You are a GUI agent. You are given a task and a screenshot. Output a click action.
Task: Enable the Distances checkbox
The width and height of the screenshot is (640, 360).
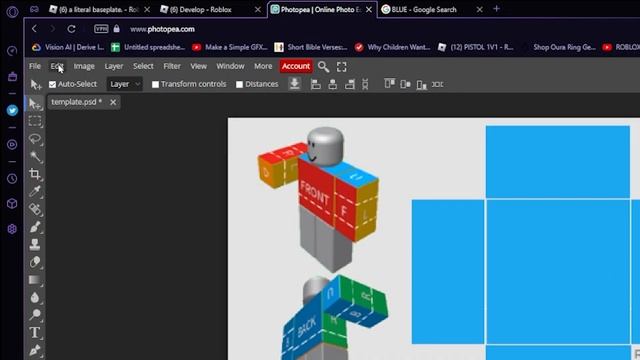239,84
